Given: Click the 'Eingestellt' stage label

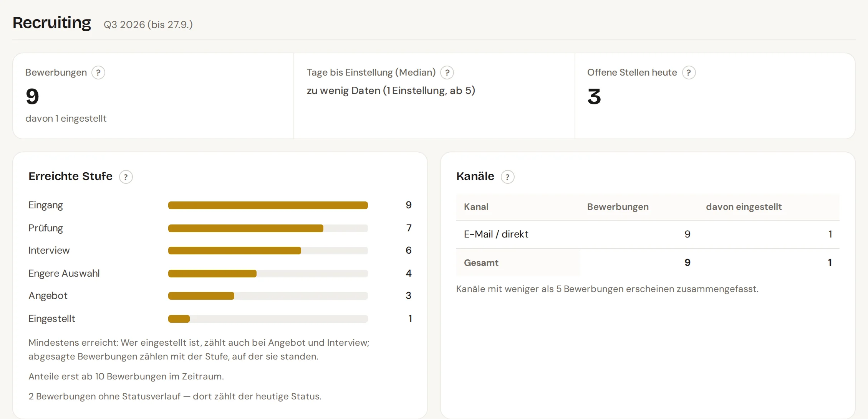Looking at the screenshot, I should pyautogui.click(x=52, y=319).
